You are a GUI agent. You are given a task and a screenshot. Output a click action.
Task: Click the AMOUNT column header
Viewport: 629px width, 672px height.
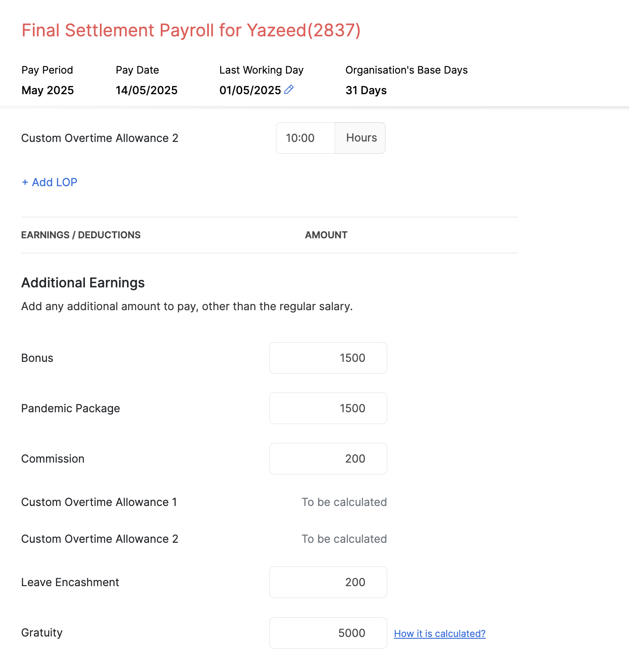[326, 235]
